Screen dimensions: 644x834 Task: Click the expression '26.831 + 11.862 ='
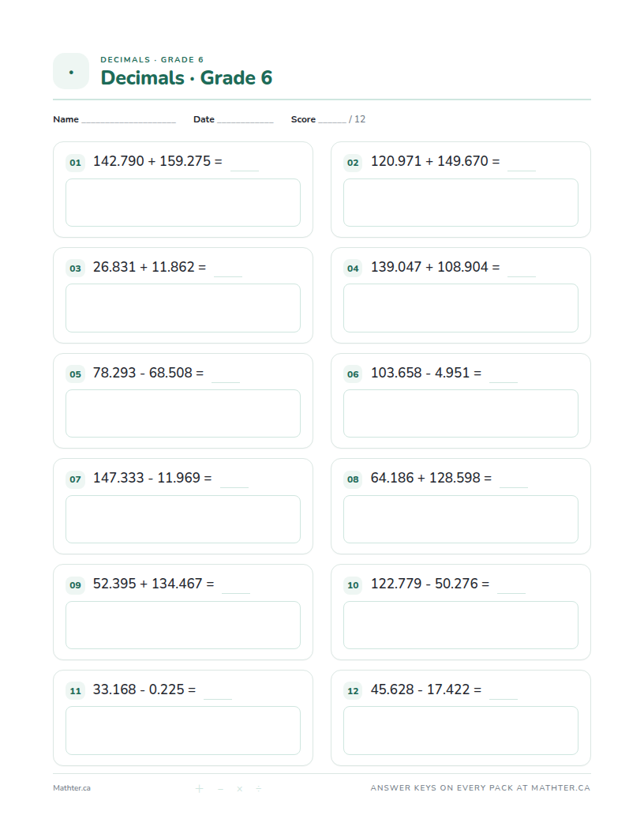pos(149,267)
